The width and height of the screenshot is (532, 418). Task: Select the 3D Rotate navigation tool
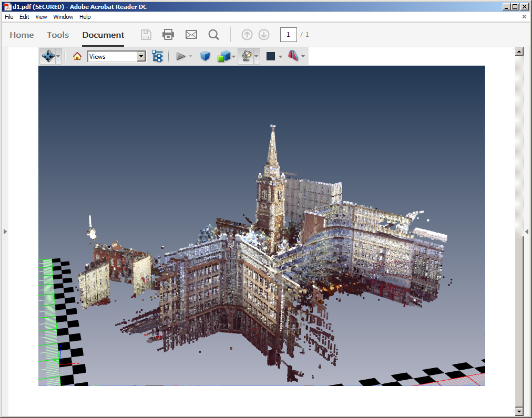(x=48, y=56)
